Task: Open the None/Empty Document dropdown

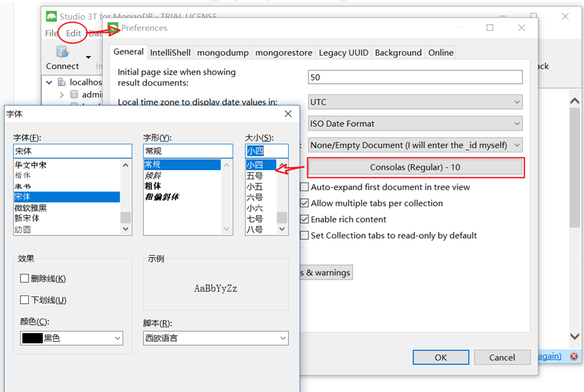Action: [x=415, y=145]
